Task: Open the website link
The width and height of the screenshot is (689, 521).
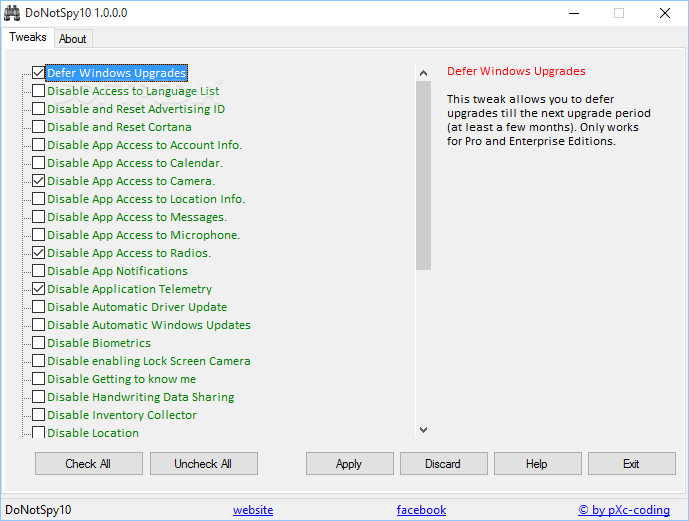Action: click(x=253, y=510)
